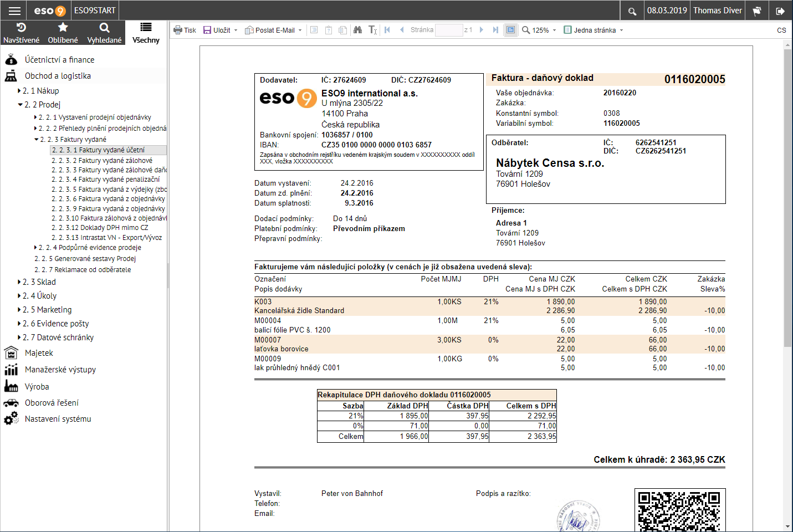Go to the last page

tap(495, 30)
